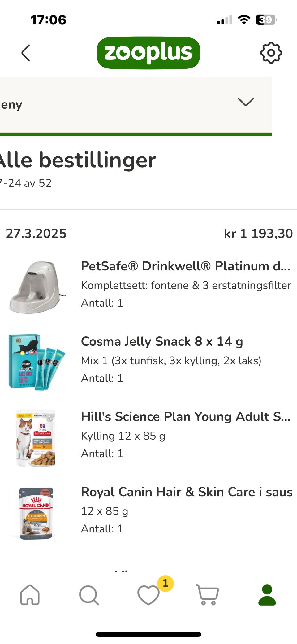Open PetSafe Drinkwell Platinum product title
The image size is (297, 644).
(x=186, y=266)
